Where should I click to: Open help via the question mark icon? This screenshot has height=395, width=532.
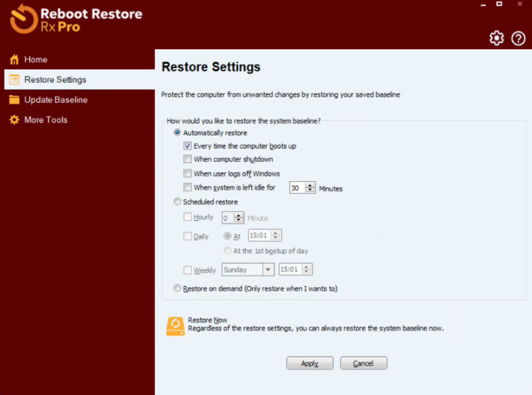click(518, 38)
